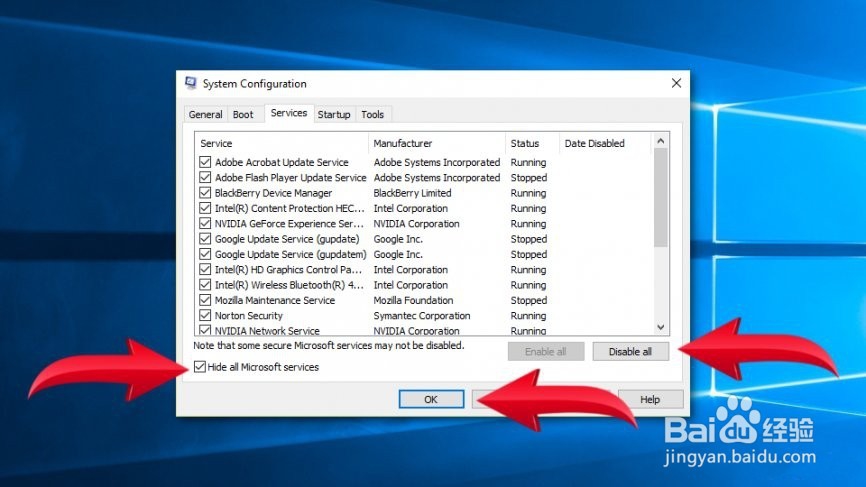Confirm with the OK button
The height and width of the screenshot is (487, 866).
(431, 399)
